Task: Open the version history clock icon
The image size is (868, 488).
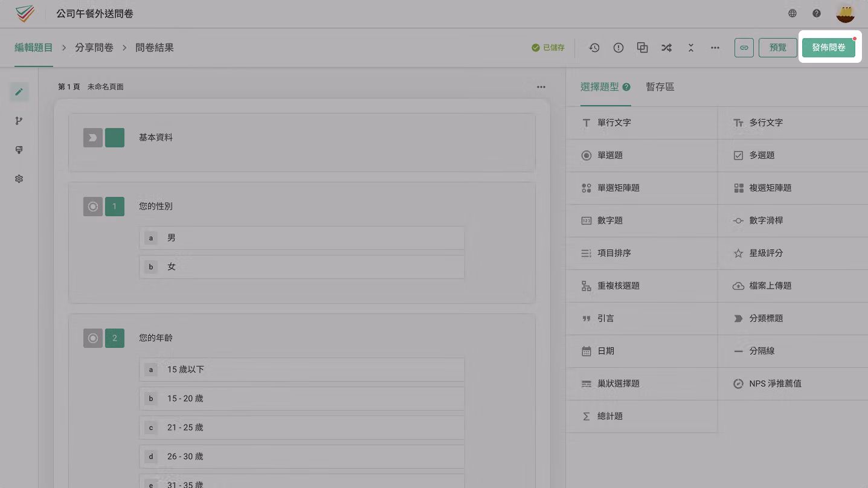Action: (x=594, y=48)
